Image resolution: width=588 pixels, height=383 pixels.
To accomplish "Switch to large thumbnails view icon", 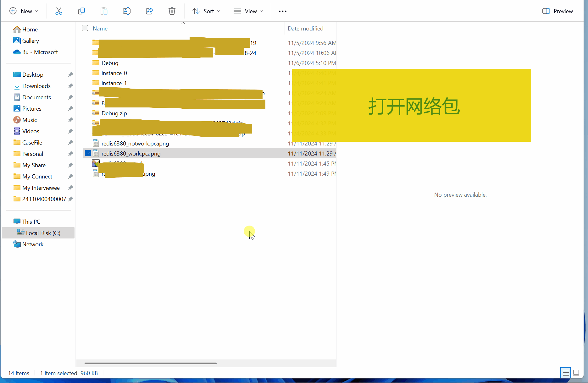I will pyautogui.click(x=576, y=373).
